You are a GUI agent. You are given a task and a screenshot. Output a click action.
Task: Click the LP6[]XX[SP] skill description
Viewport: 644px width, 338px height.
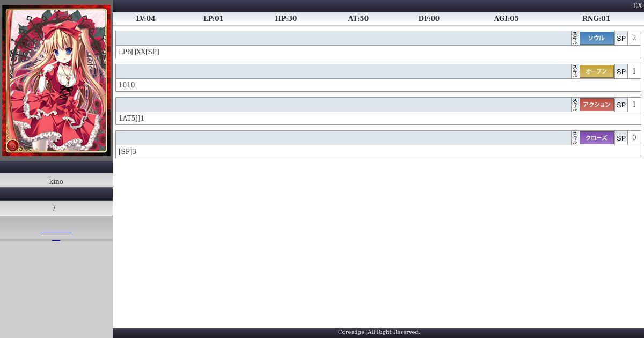click(x=139, y=52)
